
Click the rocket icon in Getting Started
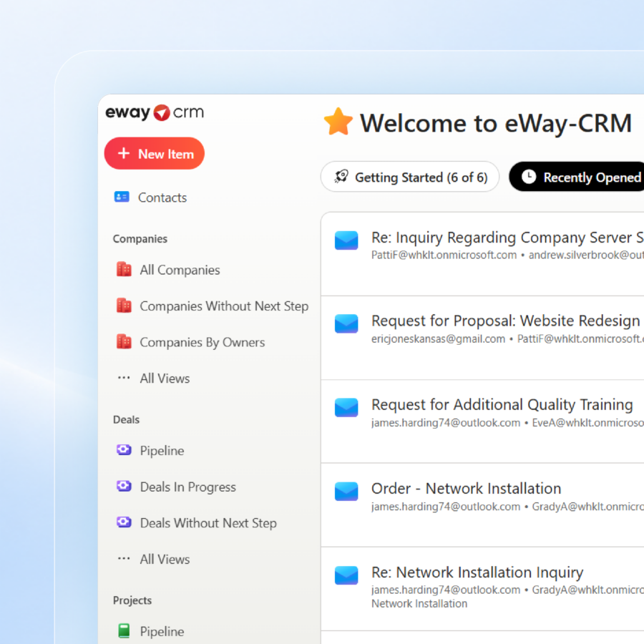pyautogui.click(x=341, y=177)
